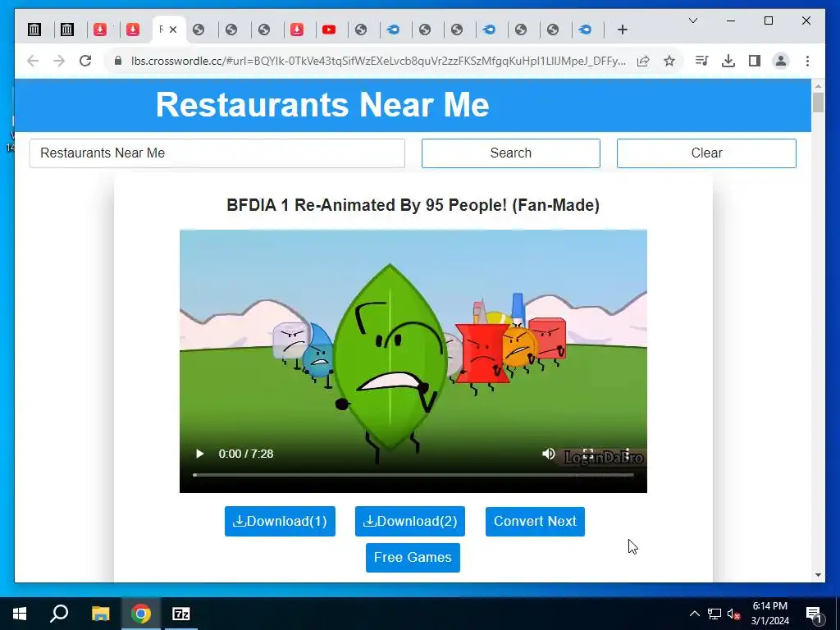The width and height of the screenshot is (840, 630).
Task: Mute the video audio
Action: click(548, 454)
